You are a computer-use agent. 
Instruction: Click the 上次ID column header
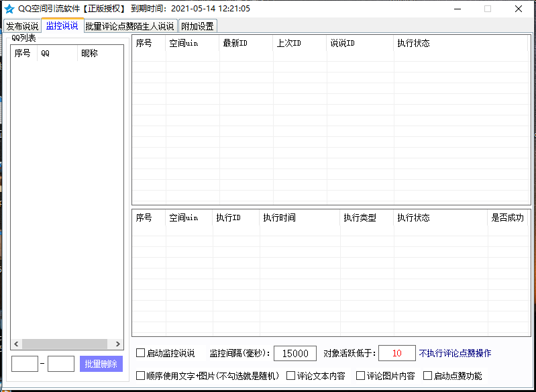click(300, 43)
